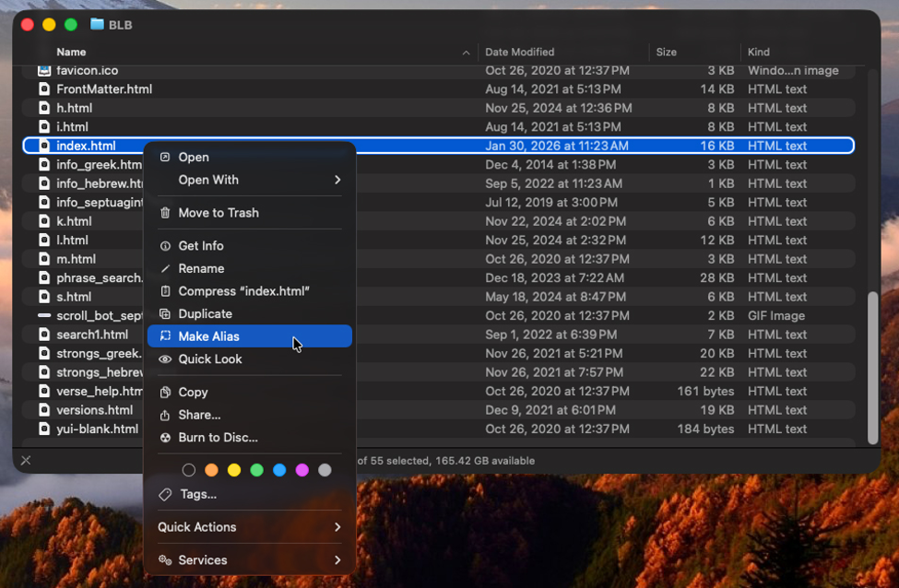Choose Open in the context menu
This screenshot has width=899, height=588.
pos(249,157)
